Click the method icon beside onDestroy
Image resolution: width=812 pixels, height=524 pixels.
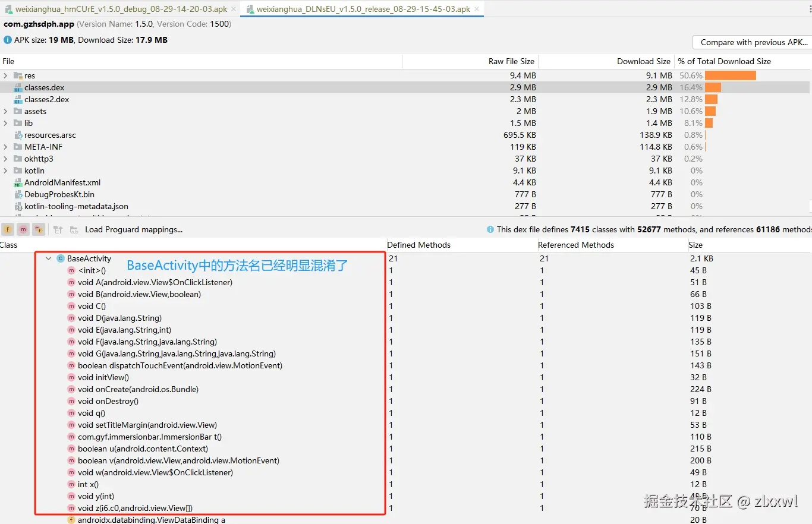point(71,401)
